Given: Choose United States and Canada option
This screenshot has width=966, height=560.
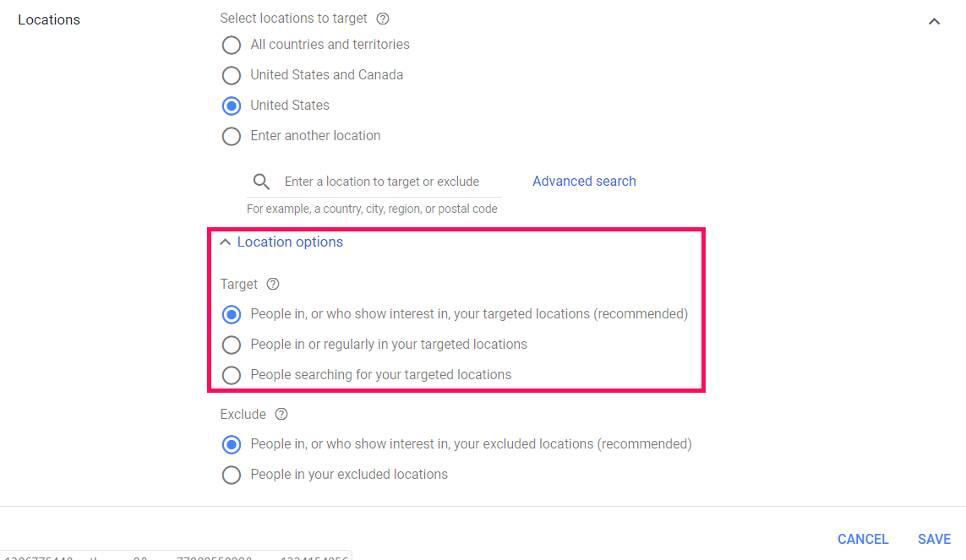Looking at the screenshot, I should coord(231,75).
